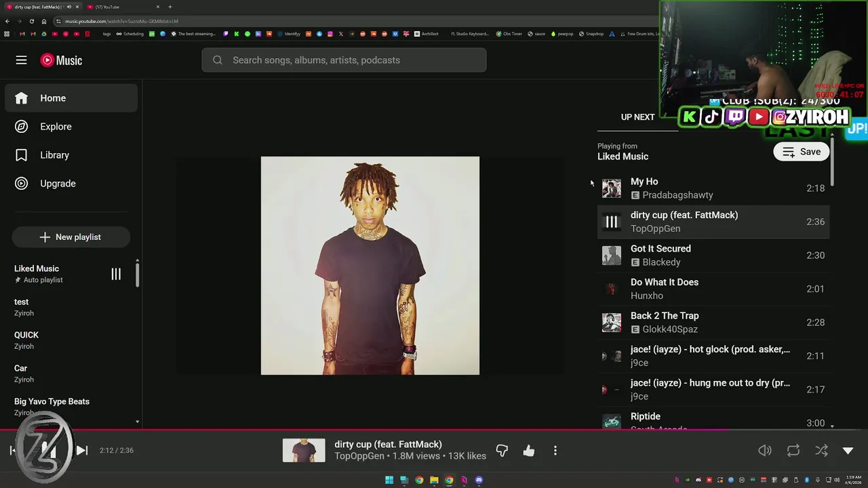Mute the tab via its speaker icon

69,7
